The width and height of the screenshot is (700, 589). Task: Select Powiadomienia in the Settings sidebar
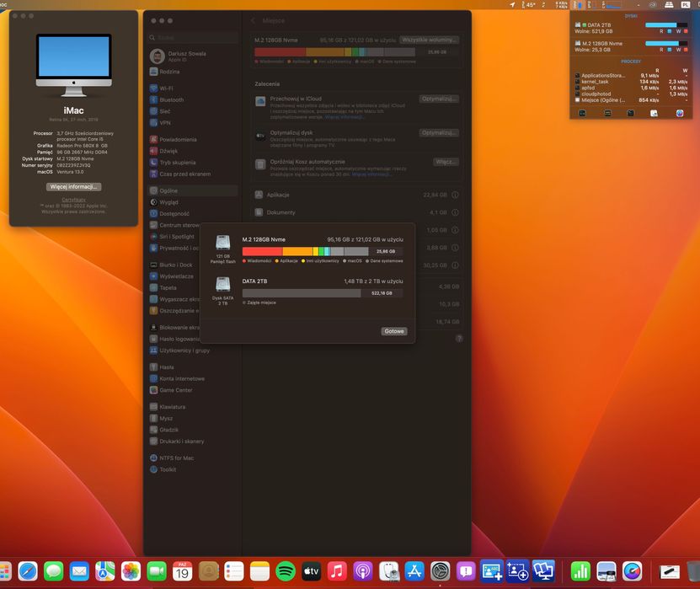point(193,140)
